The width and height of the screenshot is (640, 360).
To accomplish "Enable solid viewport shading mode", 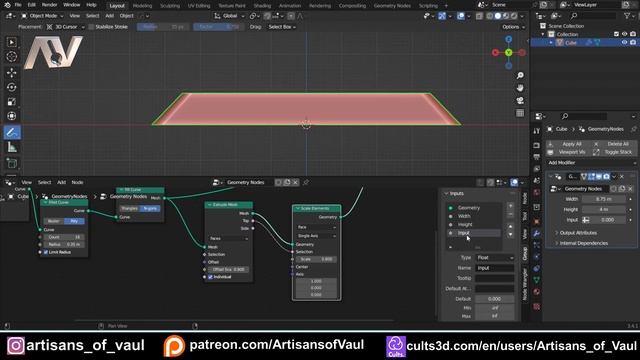I will (x=498, y=16).
